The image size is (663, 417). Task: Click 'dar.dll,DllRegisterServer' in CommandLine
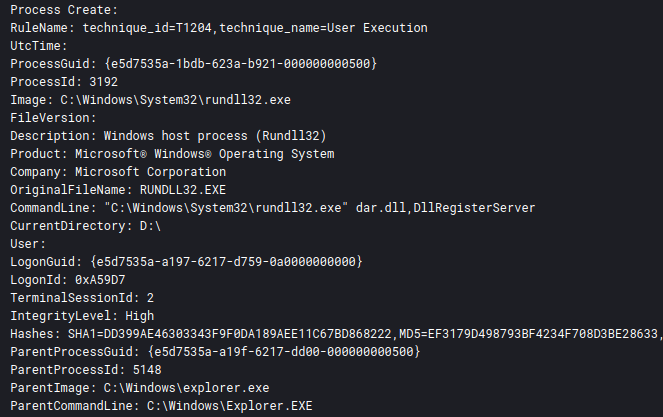(x=446, y=208)
